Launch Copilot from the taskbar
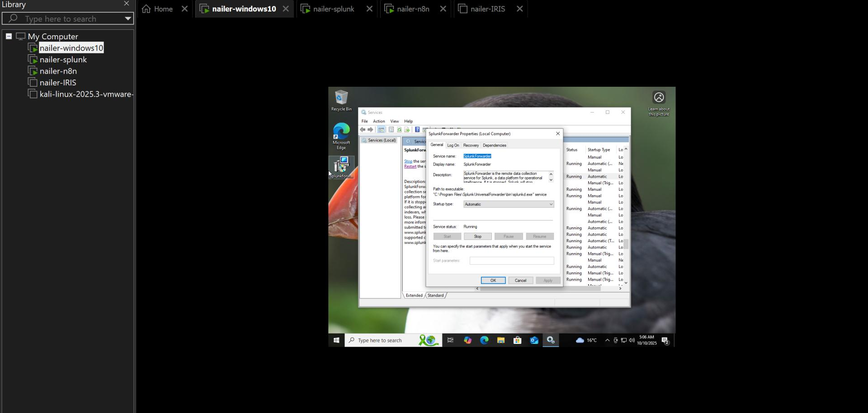Screen dimensions: 868x413 coord(467,340)
